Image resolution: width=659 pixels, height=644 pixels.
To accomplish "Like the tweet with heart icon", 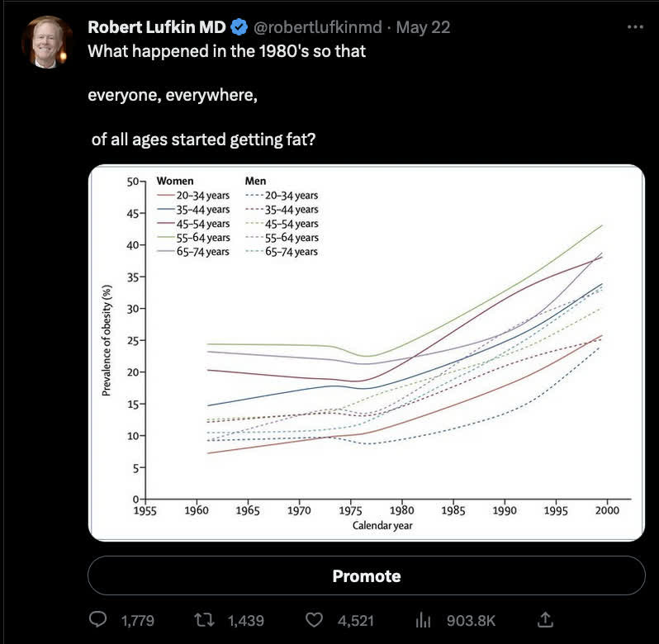I will tap(314, 618).
